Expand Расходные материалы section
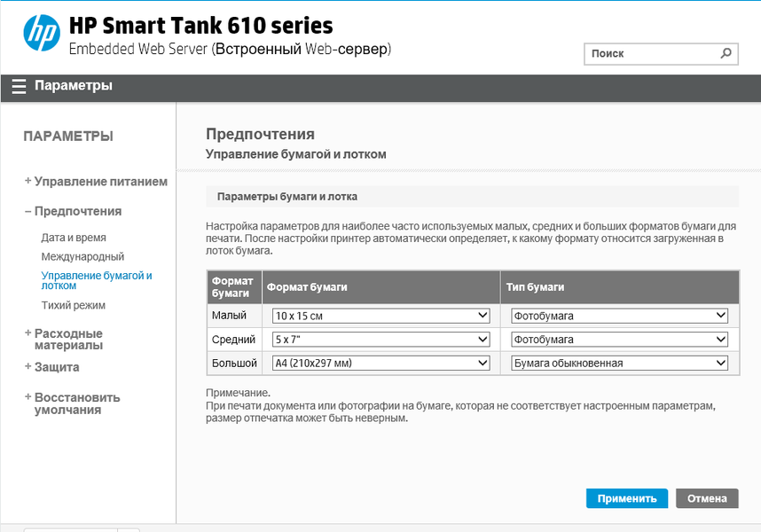The width and height of the screenshot is (761, 532). tap(69, 339)
